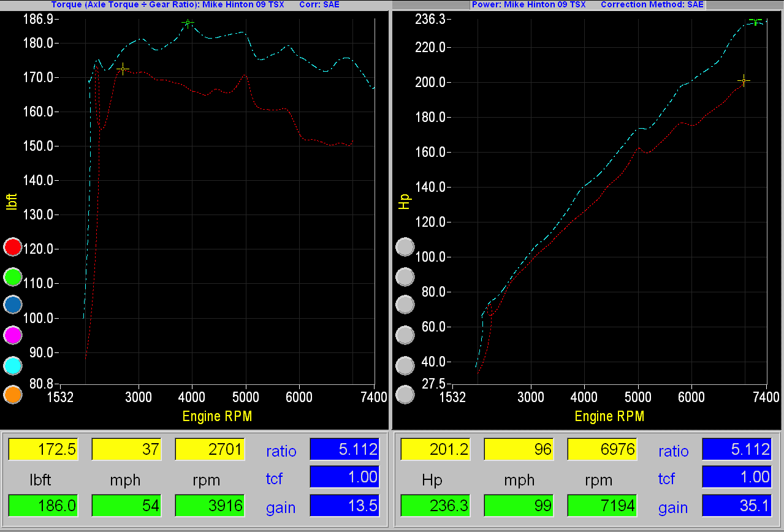Click the yellow 2701 rpm field
The image size is (784, 532).
[210, 449]
